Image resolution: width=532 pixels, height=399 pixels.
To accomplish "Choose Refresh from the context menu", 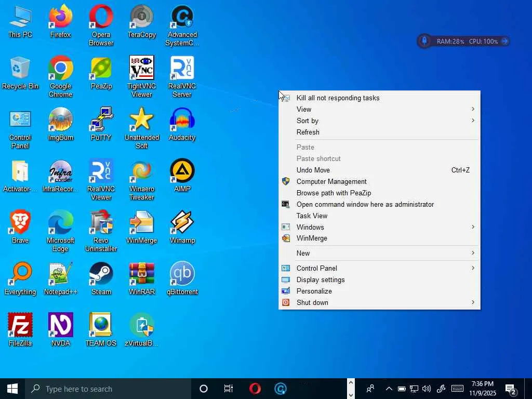I will 308,132.
